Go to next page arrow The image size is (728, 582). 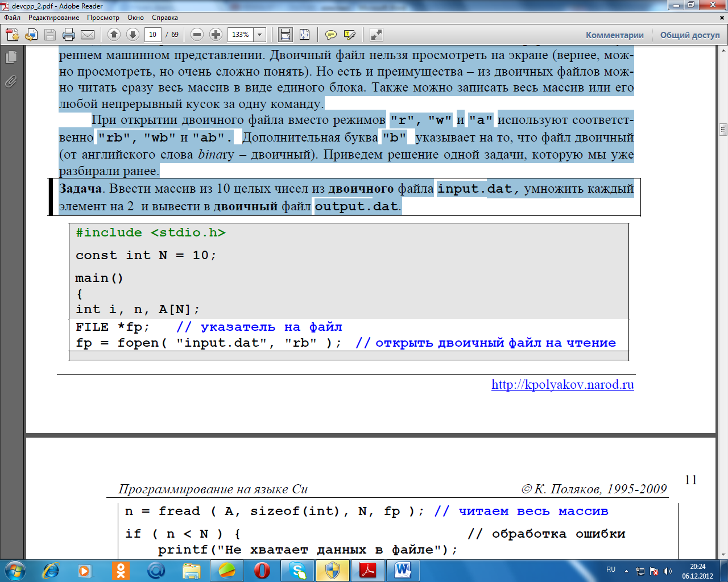click(x=133, y=35)
